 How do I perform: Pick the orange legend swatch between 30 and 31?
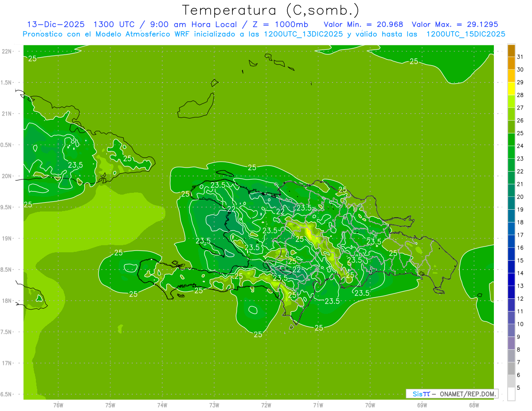511,63
